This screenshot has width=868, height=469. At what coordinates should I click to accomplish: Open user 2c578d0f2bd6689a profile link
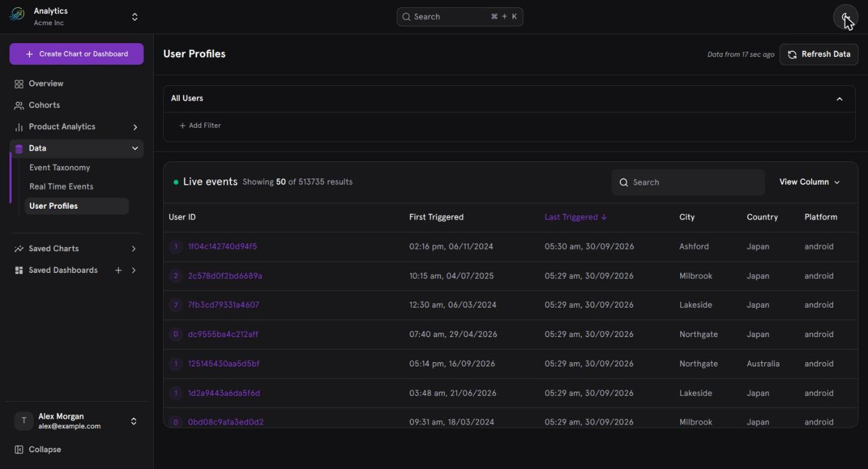(x=225, y=276)
